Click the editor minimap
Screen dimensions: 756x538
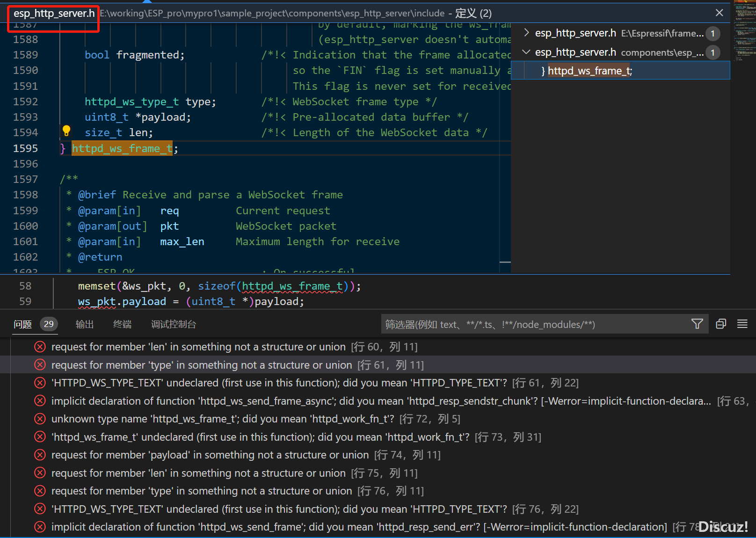(x=744, y=33)
